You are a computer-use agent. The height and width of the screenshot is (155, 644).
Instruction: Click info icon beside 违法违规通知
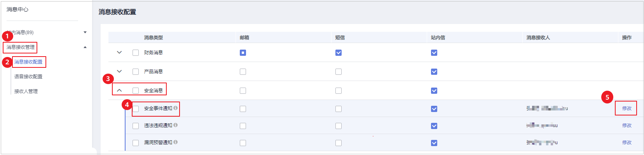(x=176, y=125)
